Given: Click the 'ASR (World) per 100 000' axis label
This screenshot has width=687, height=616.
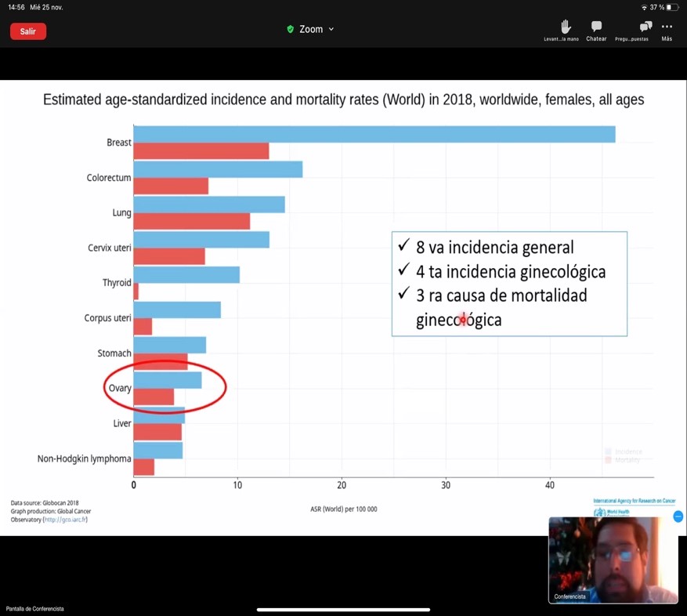Looking at the screenshot, I should point(343,509).
